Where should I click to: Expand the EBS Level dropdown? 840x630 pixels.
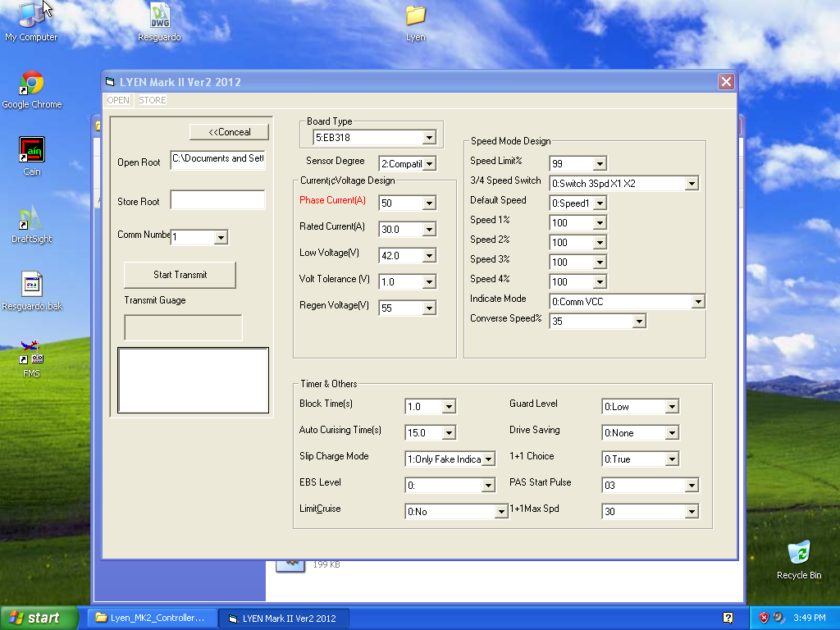[488, 486]
